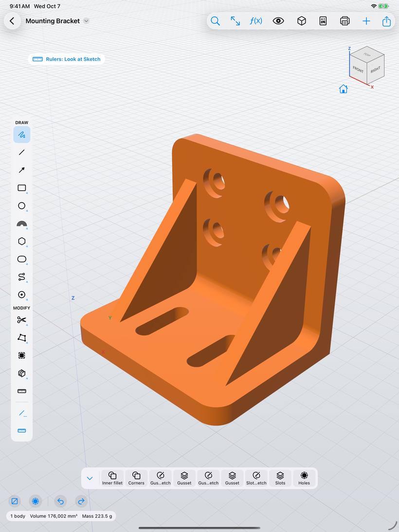The image size is (399, 532).
Task: Tap the fit-to-view arrows icon
Action: pos(235,21)
